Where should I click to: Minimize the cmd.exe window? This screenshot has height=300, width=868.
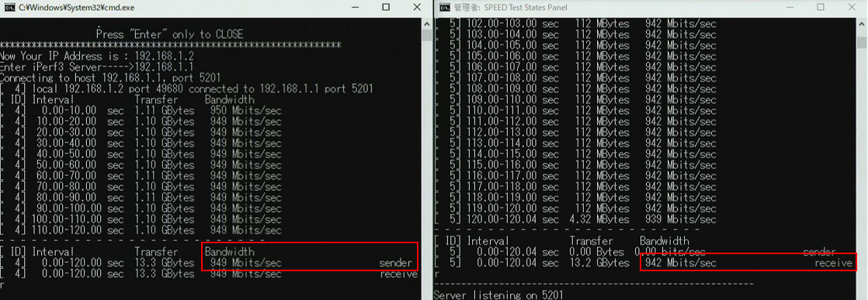pyautogui.click(x=355, y=7)
